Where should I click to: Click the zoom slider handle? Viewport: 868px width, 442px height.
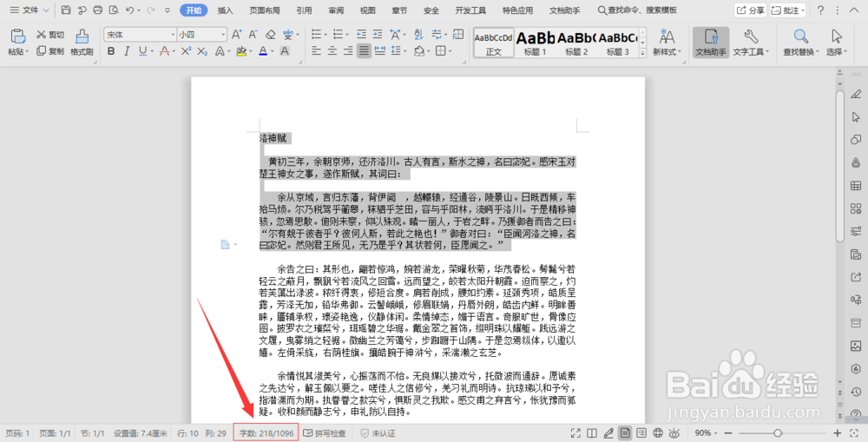click(x=778, y=433)
